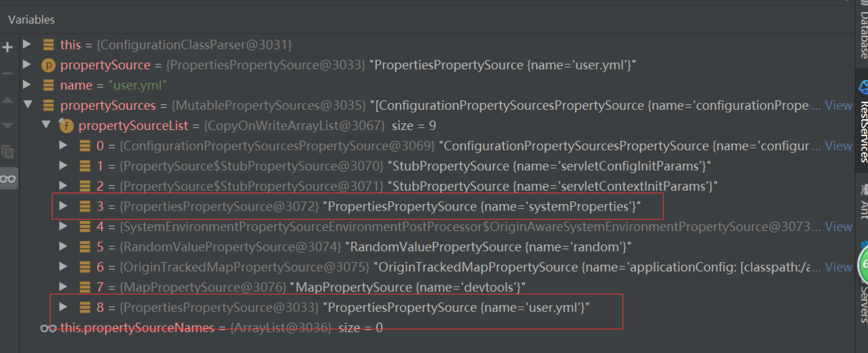
Task: Select "RandomValuePropertySource {name='random'}" text
Action: click(488, 247)
